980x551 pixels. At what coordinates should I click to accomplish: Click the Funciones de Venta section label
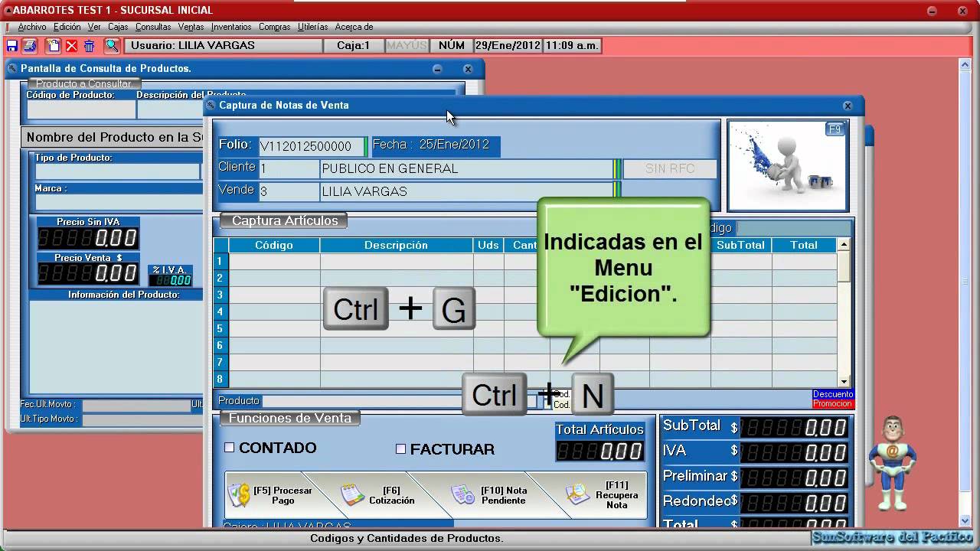pyautogui.click(x=290, y=418)
